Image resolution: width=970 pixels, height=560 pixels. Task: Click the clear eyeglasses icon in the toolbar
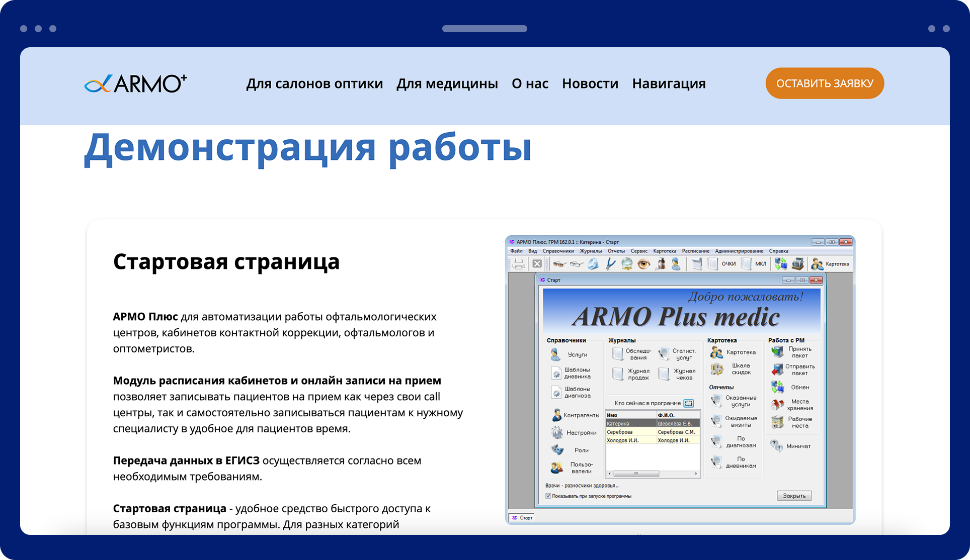[576, 264]
